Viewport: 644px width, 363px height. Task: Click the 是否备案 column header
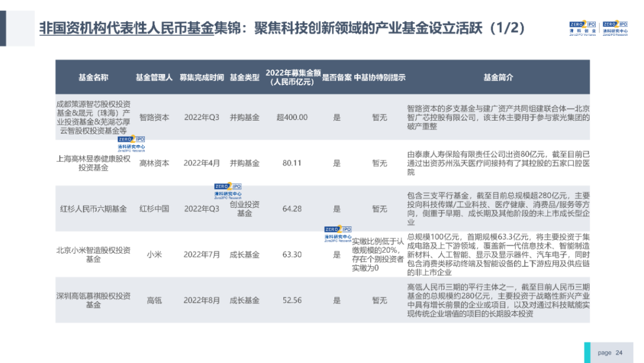337,77
